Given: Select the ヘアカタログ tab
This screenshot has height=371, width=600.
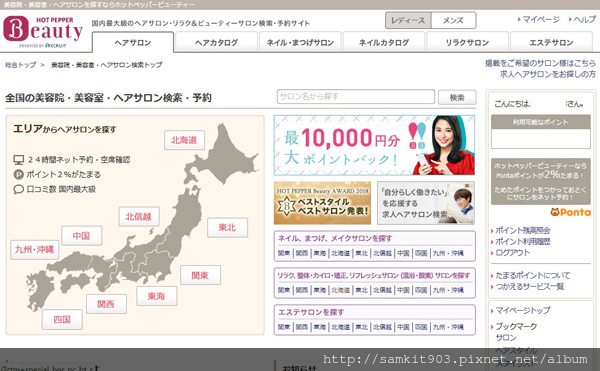Looking at the screenshot, I should click(x=216, y=42).
